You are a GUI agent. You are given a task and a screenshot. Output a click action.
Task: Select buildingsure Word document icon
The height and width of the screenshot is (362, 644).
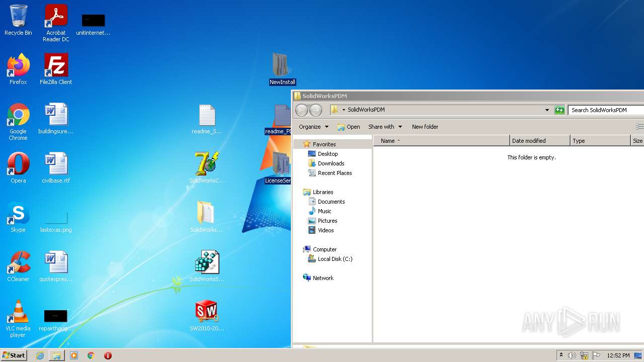coord(56,119)
